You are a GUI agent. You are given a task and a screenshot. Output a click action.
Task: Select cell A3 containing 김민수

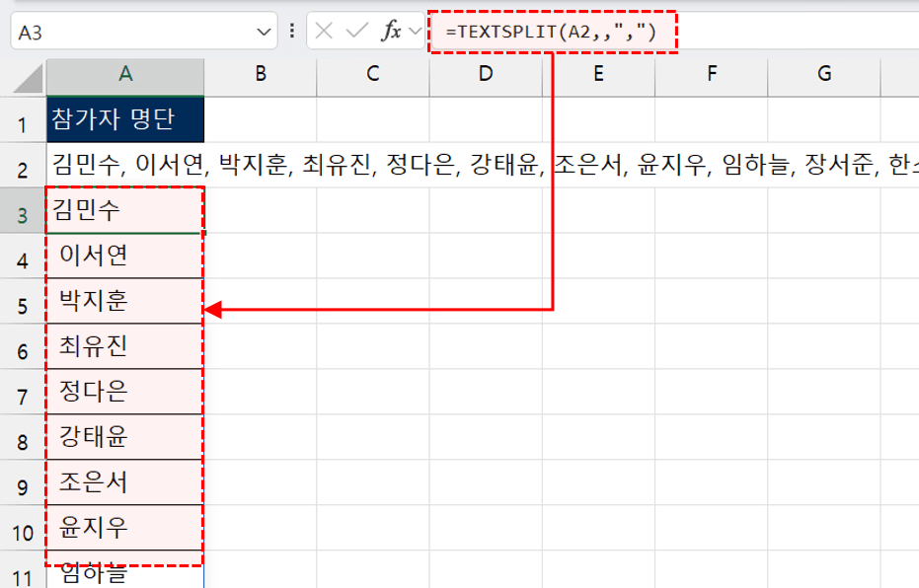point(124,209)
